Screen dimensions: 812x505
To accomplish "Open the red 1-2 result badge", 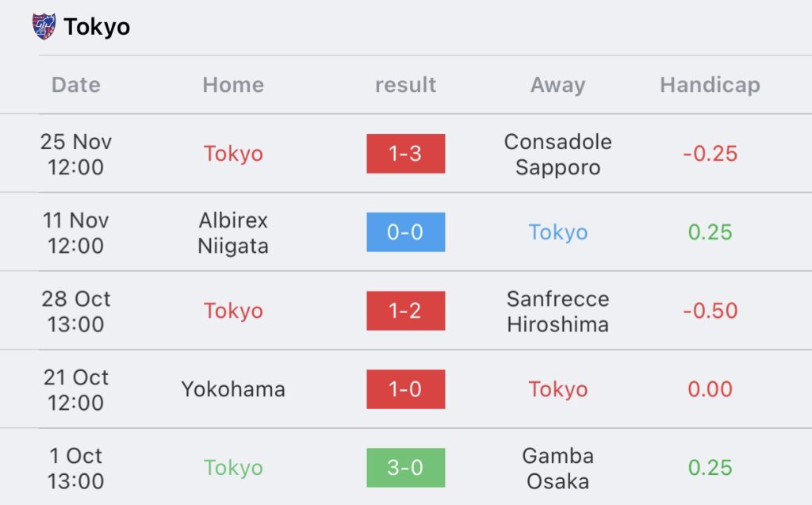I will 405,311.
